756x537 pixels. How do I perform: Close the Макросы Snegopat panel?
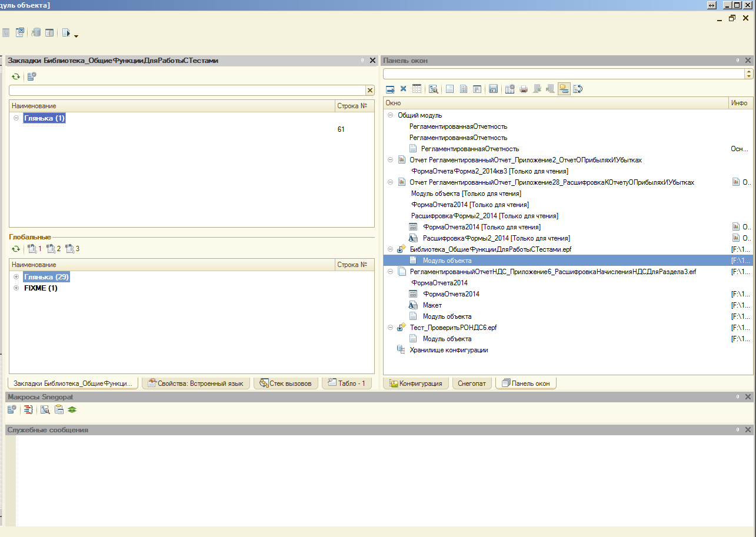(x=748, y=398)
